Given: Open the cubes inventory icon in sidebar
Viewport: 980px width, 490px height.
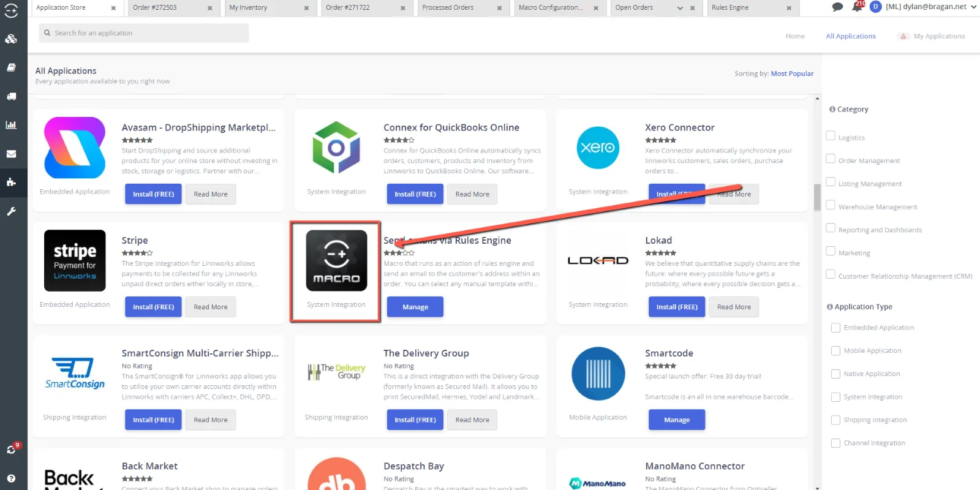Looking at the screenshot, I should 11,39.
